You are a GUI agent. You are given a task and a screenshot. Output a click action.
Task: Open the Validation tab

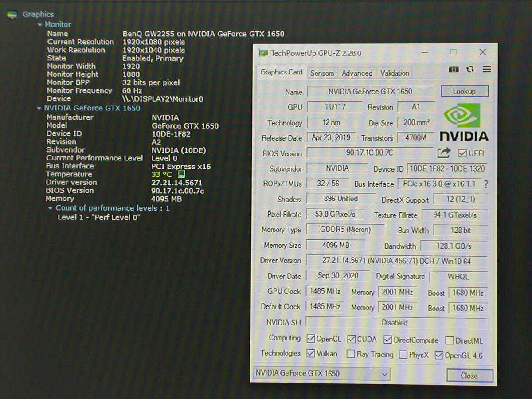395,73
